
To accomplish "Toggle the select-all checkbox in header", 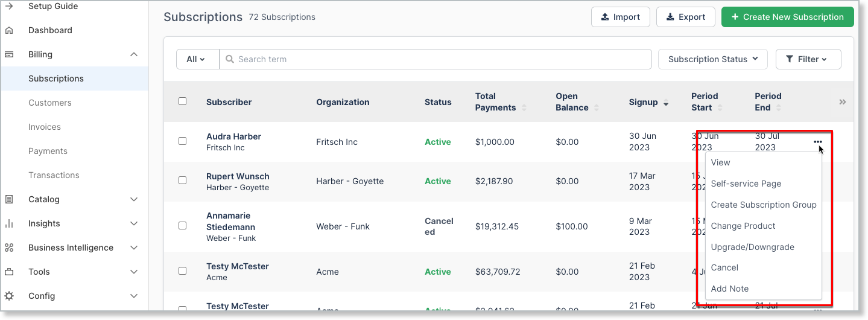I will click(182, 101).
